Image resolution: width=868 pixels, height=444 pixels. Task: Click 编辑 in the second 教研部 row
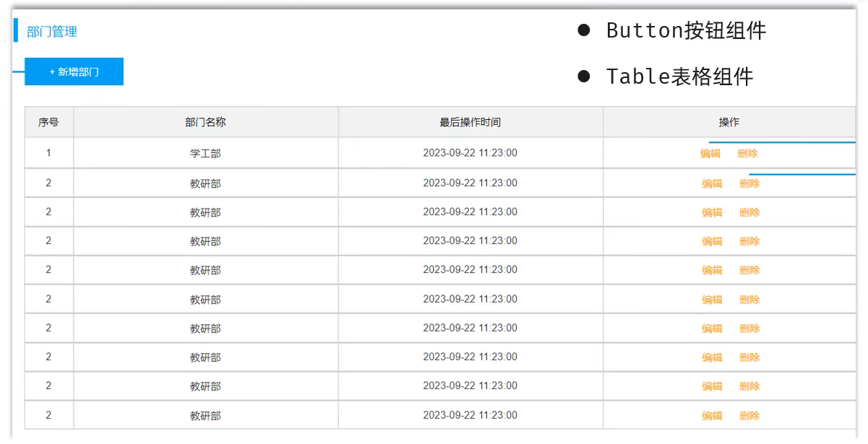pyautogui.click(x=712, y=212)
